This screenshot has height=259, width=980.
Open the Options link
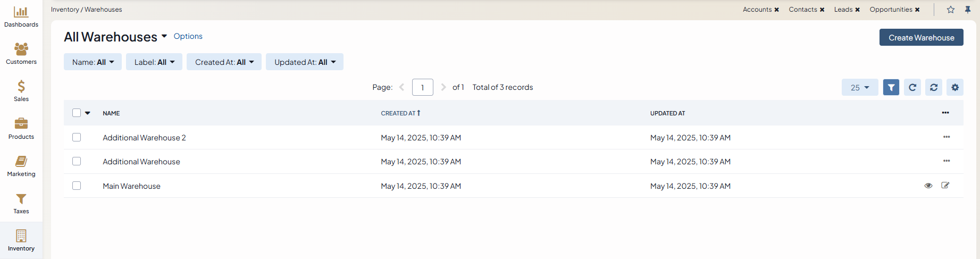[x=188, y=36]
